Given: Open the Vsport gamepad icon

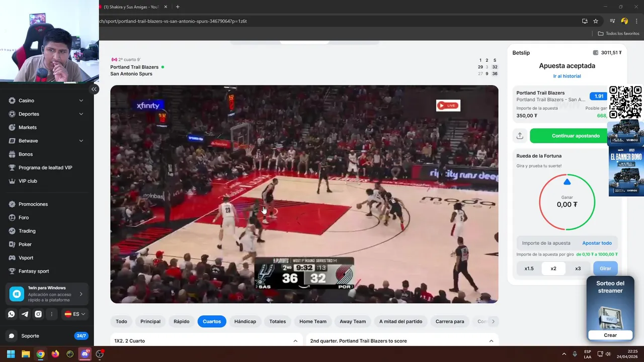Looking at the screenshot, I should tap(12, 257).
